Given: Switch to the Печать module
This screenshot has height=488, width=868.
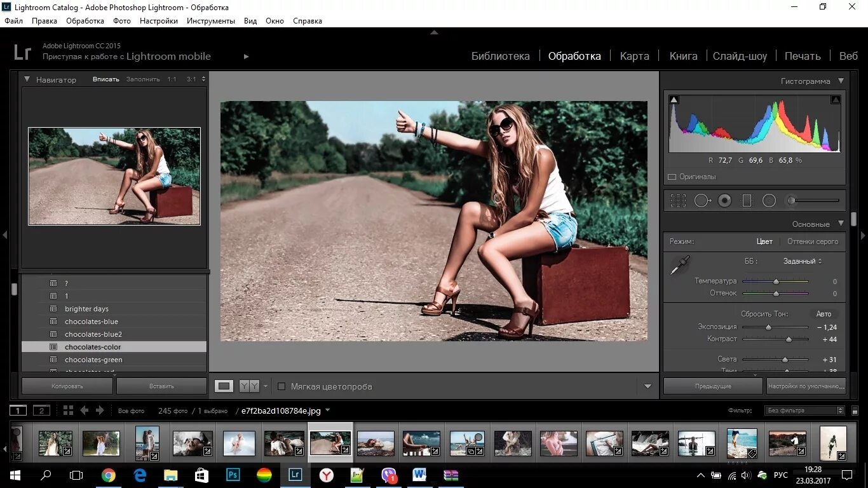Looking at the screenshot, I should [803, 56].
